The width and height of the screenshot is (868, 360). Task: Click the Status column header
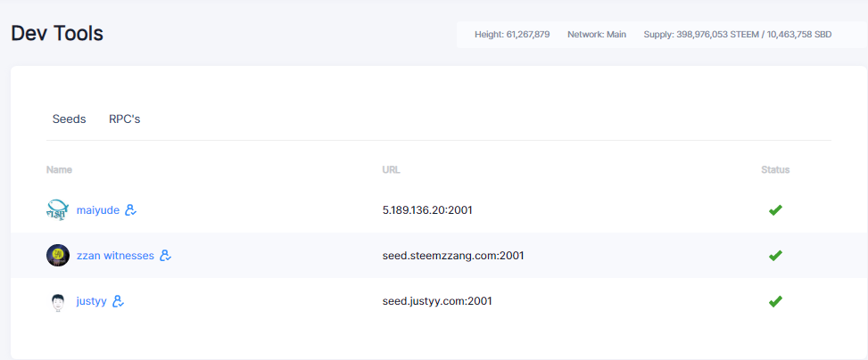(x=775, y=170)
